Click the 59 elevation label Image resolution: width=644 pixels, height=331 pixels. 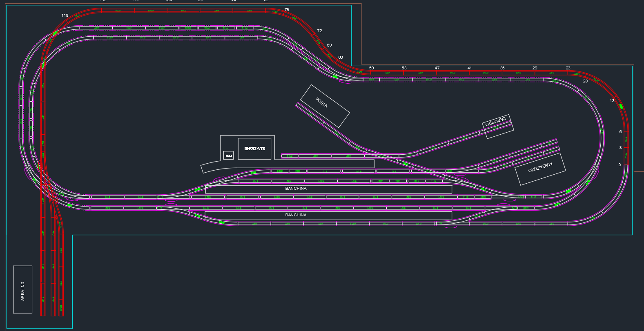coord(371,68)
